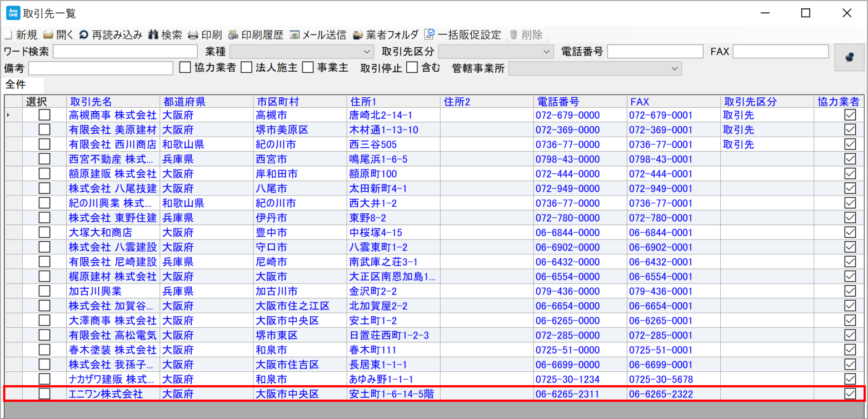Screen dimensions: 868x419
Task: Click the pin button at top right
Action: point(849,57)
